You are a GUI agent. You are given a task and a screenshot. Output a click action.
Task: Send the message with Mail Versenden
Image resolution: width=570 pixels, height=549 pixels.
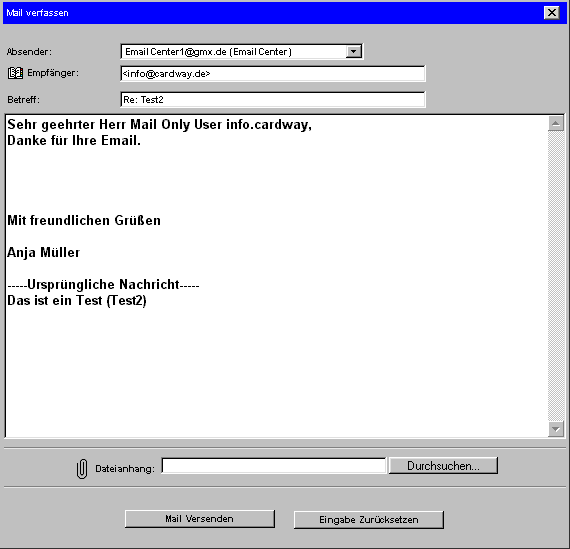(x=200, y=519)
